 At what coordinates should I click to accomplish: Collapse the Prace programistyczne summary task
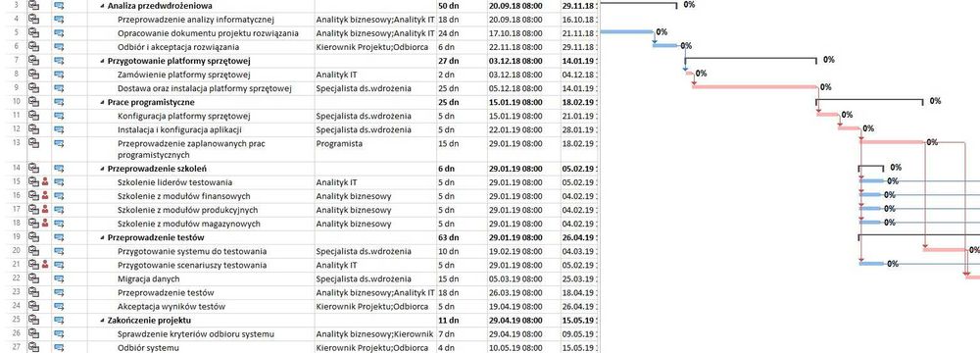(x=103, y=103)
